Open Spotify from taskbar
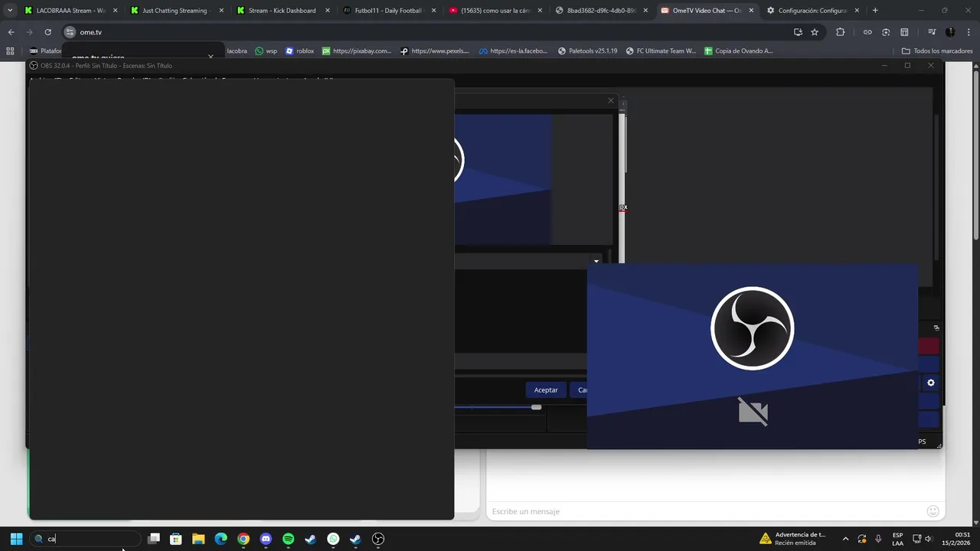Image resolution: width=980 pixels, height=551 pixels. coord(288,539)
